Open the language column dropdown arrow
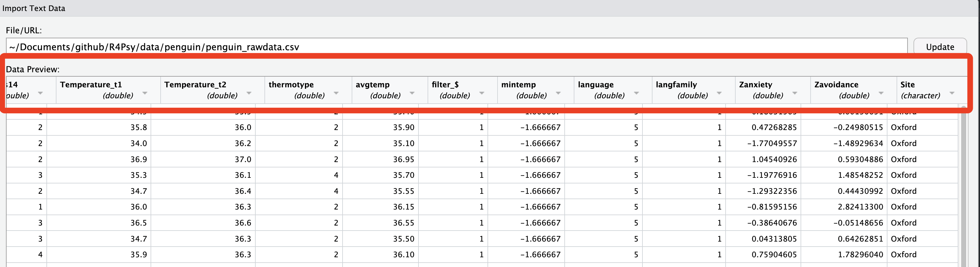Screen dimensions: 980x267 point(636,93)
